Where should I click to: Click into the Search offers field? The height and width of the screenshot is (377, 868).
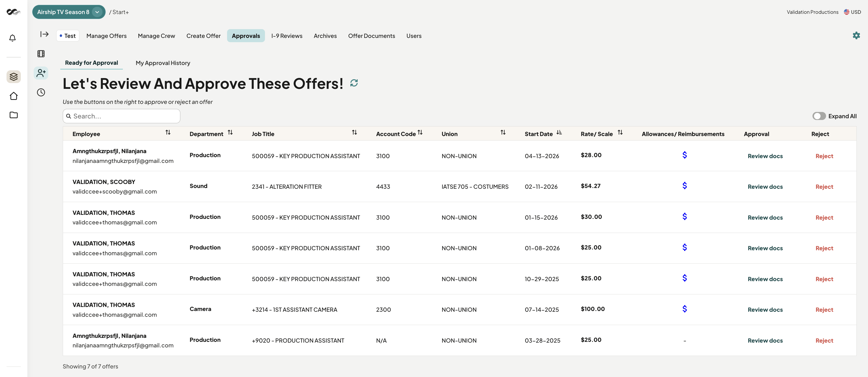121,116
